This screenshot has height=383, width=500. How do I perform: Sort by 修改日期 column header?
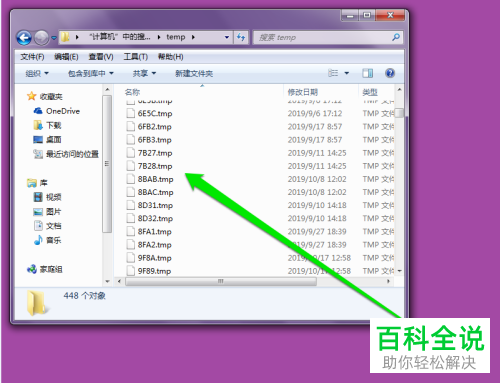click(x=303, y=92)
